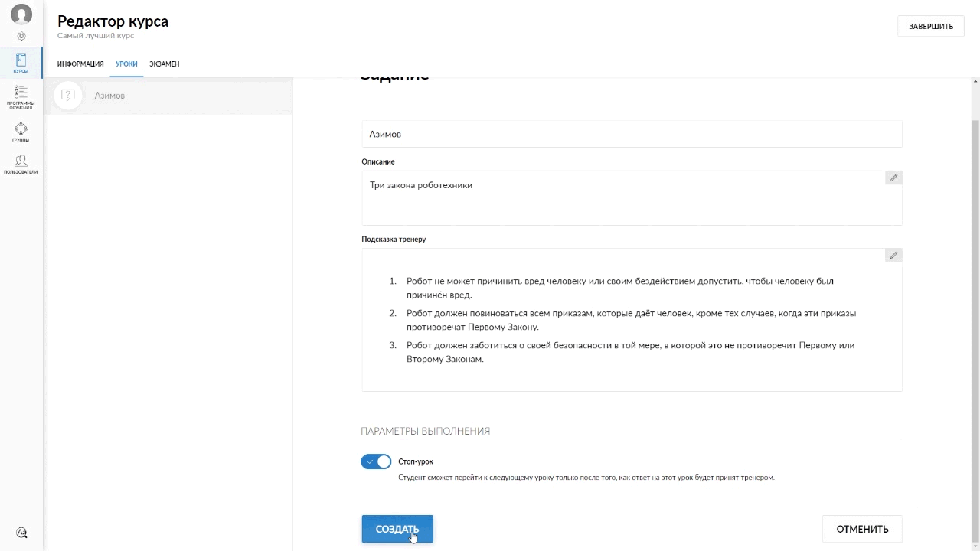Click the Aa font icon in the sidebar
980x551 pixels.
tap(21, 533)
